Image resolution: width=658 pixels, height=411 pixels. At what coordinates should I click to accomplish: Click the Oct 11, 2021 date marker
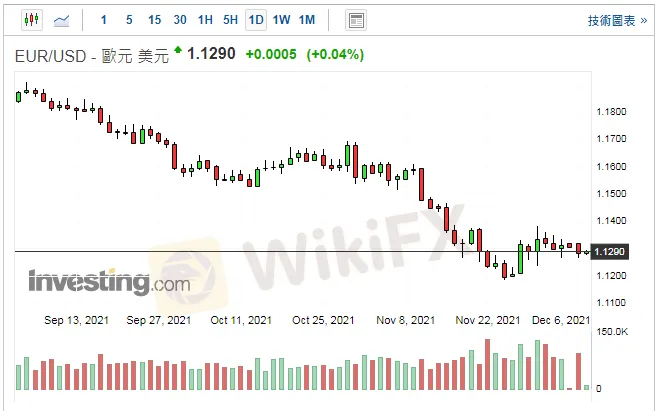pos(242,320)
